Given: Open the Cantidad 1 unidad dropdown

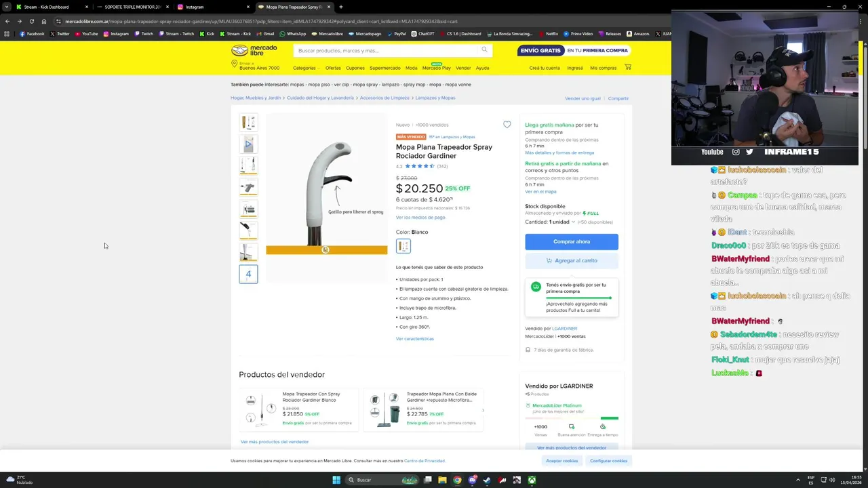Looking at the screenshot, I should (x=561, y=222).
